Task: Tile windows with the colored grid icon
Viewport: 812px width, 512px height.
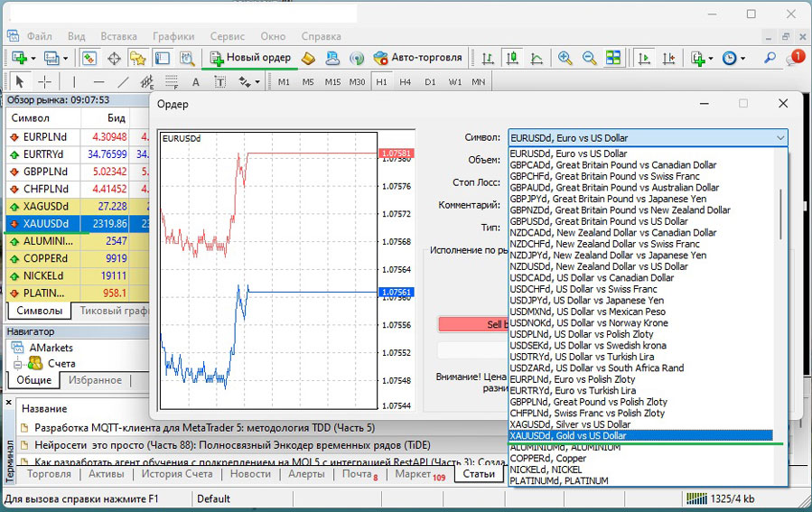Action: coord(613,58)
